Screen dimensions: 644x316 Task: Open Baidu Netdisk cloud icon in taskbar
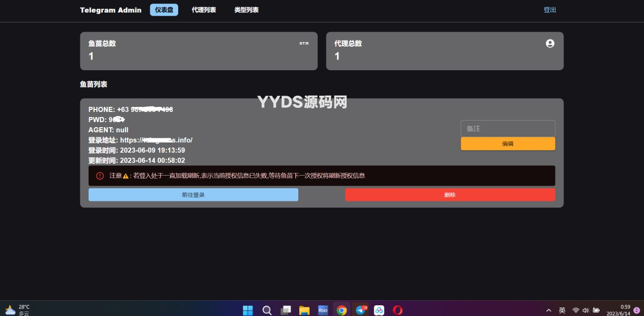pyautogui.click(x=379, y=310)
